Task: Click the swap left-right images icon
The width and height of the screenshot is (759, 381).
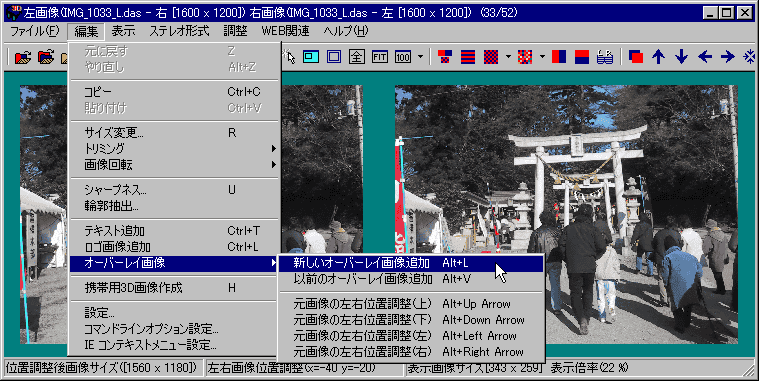Action: [x=636, y=57]
